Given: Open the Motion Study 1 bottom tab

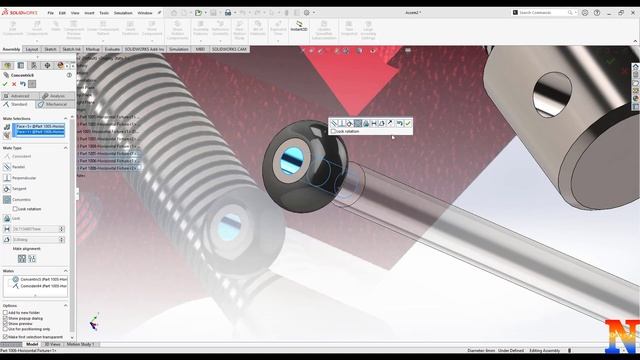Looking at the screenshot, I should (80, 344).
